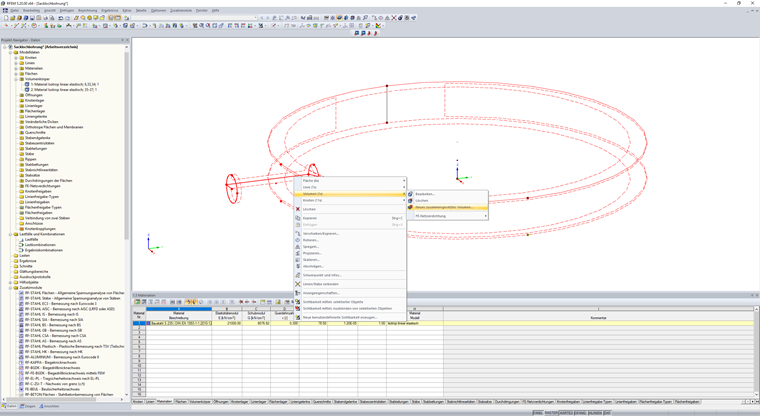Click the back navigation arrow in the top toolbar
This screenshot has height=416, width=760.
(262, 18)
